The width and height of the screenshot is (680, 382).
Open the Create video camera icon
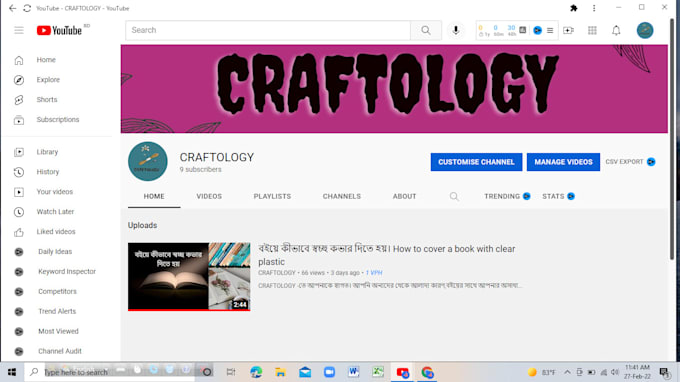click(568, 30)
